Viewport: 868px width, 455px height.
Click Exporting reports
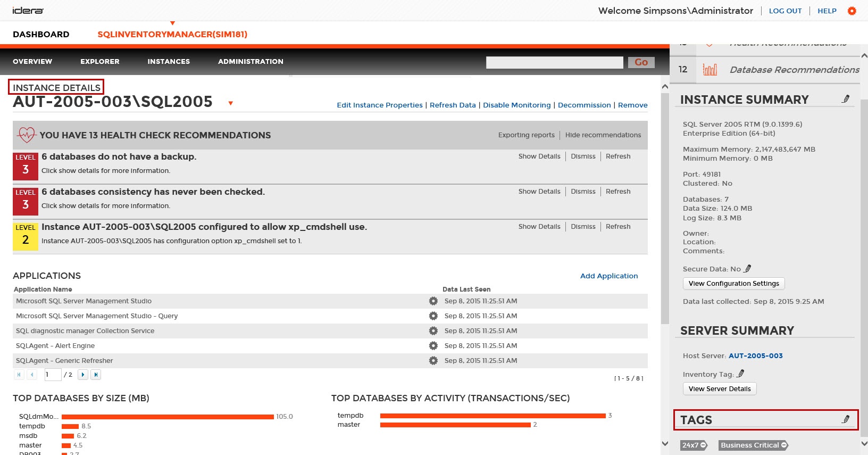pos(527,135)
